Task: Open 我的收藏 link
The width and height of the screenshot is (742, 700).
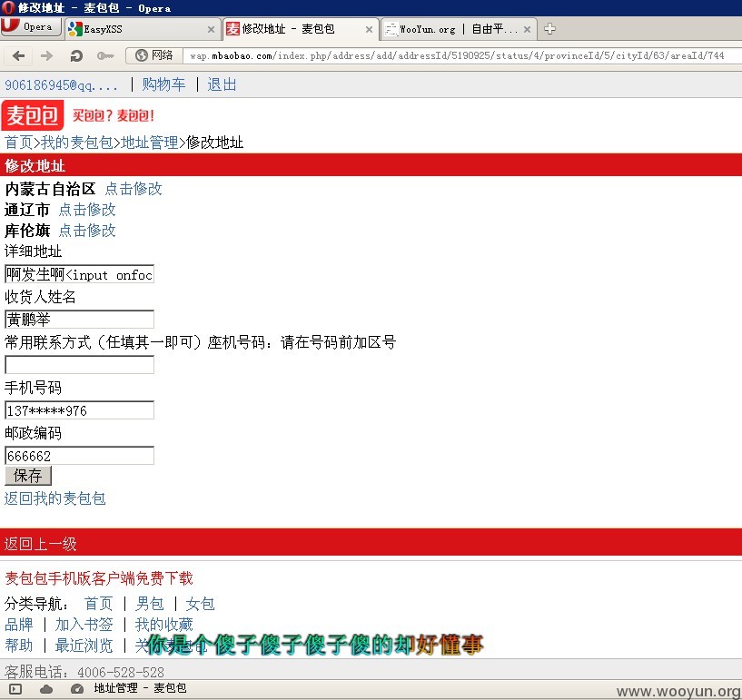Action: pyautogui.click(x=163, y=625)
